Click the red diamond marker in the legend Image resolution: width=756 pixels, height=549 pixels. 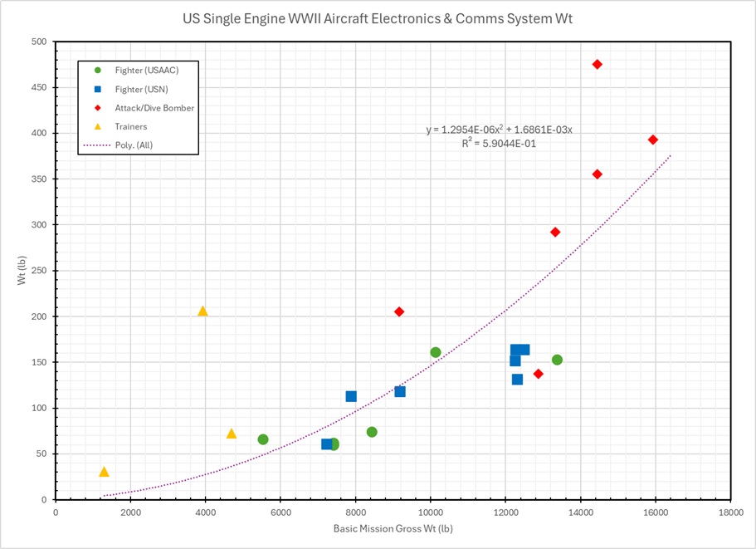coord(98,108)
